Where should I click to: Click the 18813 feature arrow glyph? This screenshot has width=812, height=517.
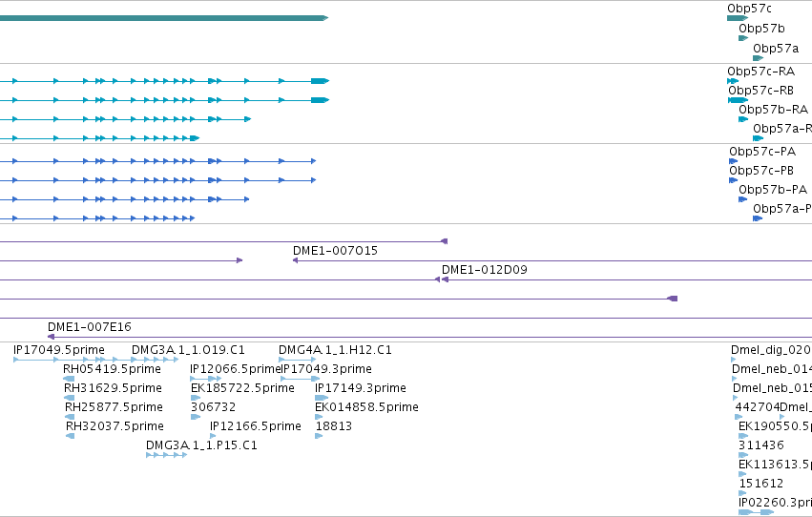point(319,436)
